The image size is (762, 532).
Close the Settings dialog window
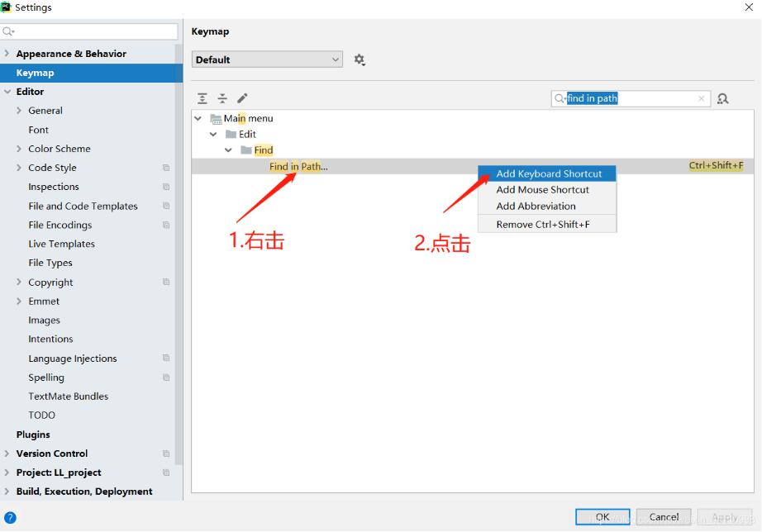click(x=749, y=7)
